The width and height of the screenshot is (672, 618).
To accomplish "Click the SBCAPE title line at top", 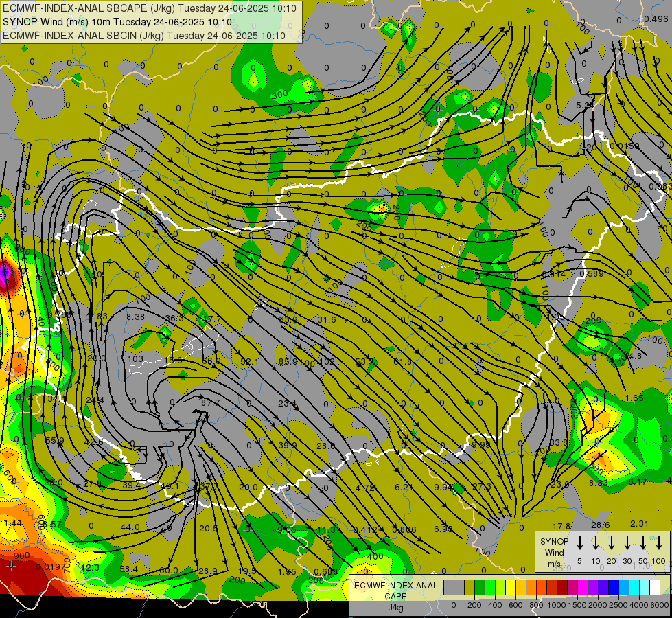I will click(150, 8).
